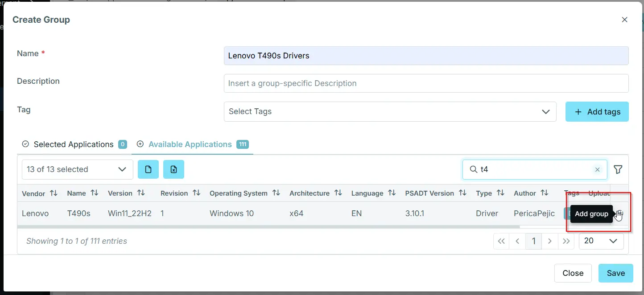Viewport: 644px width, 295px height.
Task: Go to the last page of results
Action: pyautogui.click(x=566, y=241)
